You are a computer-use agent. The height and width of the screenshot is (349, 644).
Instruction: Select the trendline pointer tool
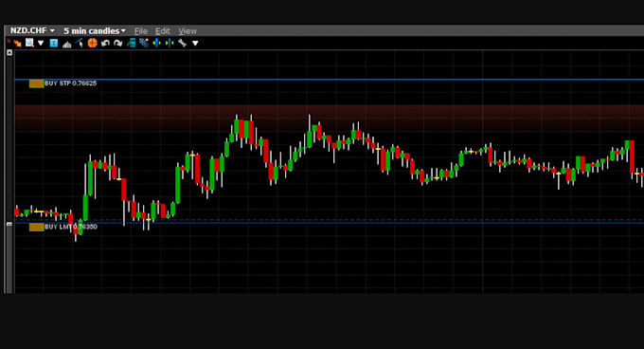(80, 44)
